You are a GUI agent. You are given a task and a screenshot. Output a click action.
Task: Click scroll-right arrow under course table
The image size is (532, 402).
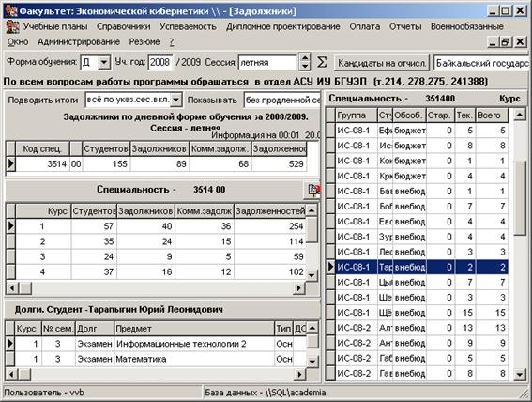(298, 288)
